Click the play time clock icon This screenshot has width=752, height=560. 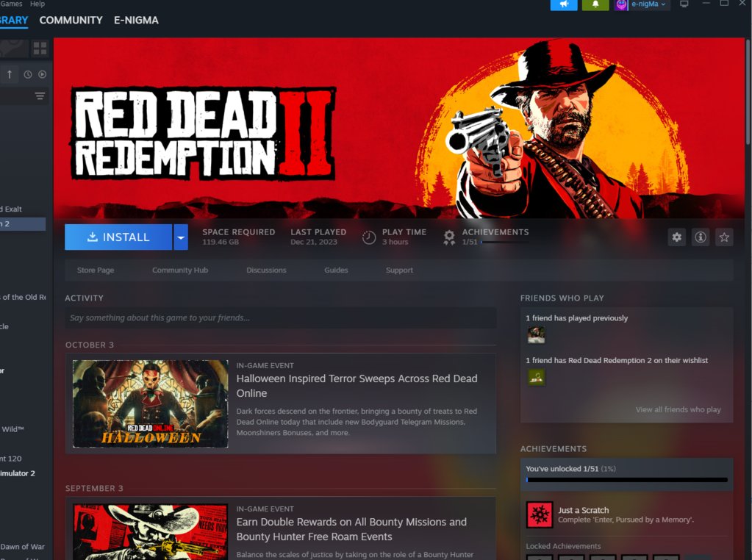369,237
